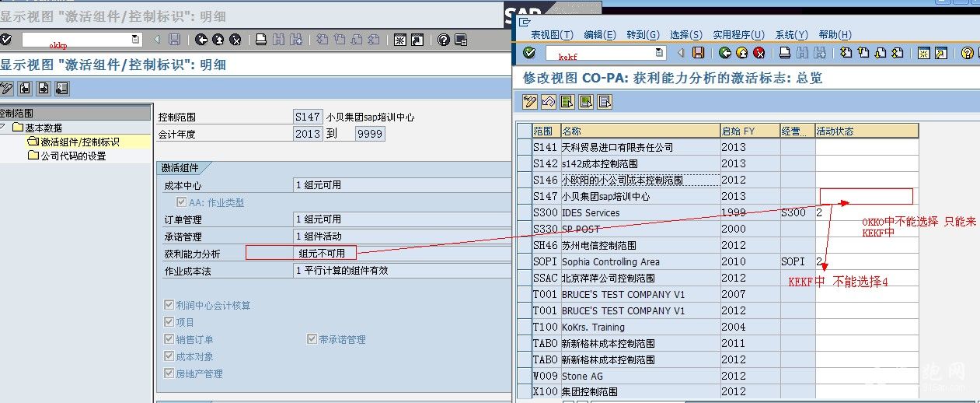Viewport: 980px width, 403px height.
Task: Go to previous entry icon in left window
Action: tap(26, 88)
